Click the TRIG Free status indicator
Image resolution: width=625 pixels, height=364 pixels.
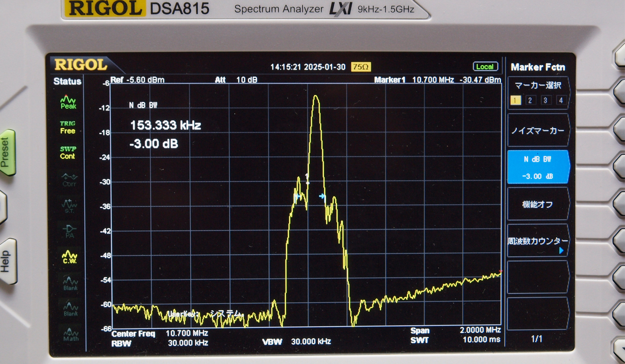[67, 127]
